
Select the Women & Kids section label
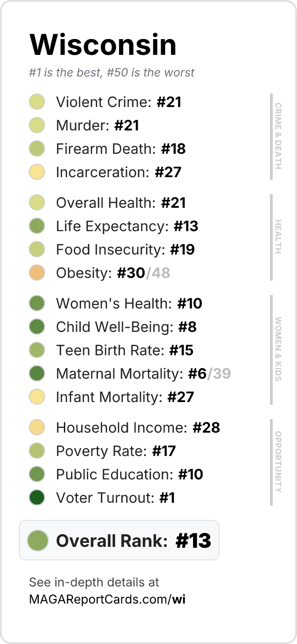[x=278, y=349]
